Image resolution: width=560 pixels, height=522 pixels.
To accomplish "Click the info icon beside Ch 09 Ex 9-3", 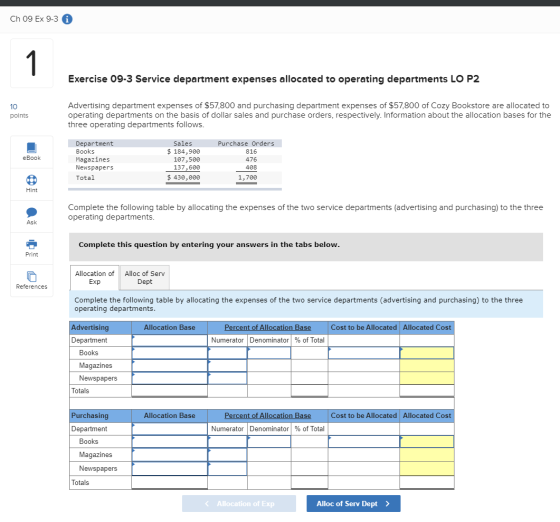I will [x=67, y=19].
